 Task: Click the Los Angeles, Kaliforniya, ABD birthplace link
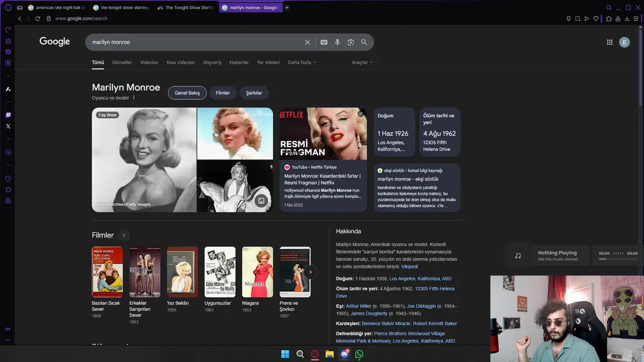pyautogui.click(x=421, y=279)
